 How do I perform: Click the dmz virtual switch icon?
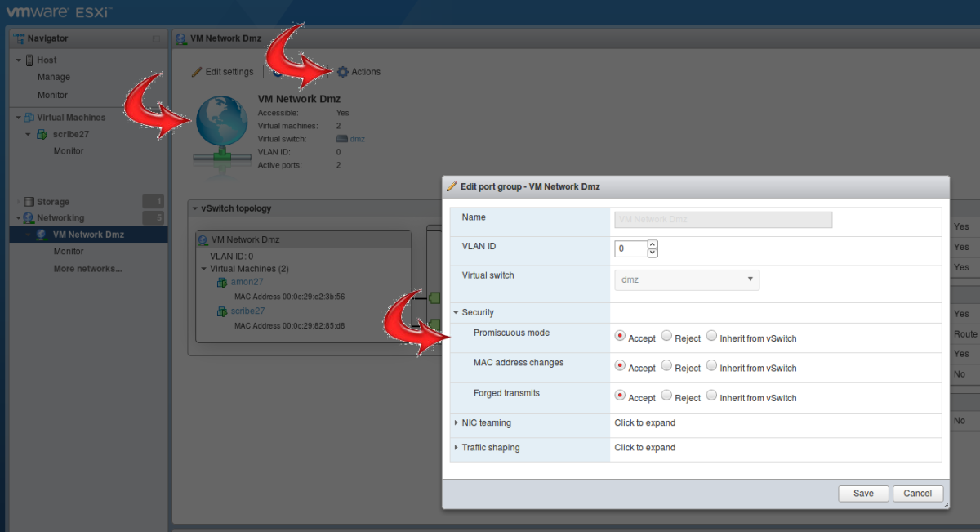[x=342, y=139]
